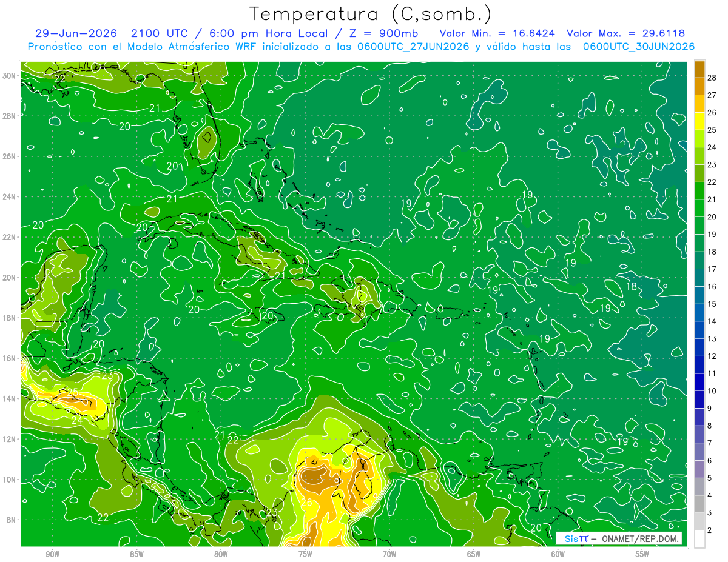Click the 24N latitude axis label
Viewport: 728px width, 562px height.
(x=10, y=197)
